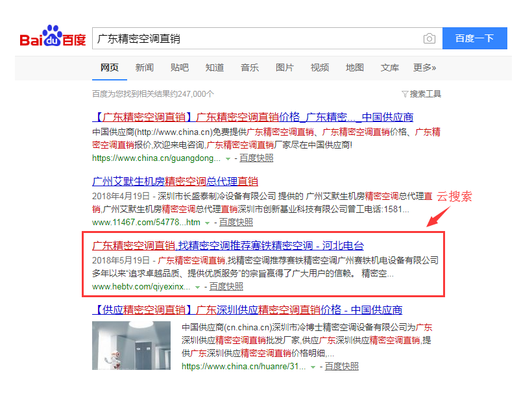Switch to the 图片 tab
The height and width of the screenshot is (403, 532).
(285, 67)
